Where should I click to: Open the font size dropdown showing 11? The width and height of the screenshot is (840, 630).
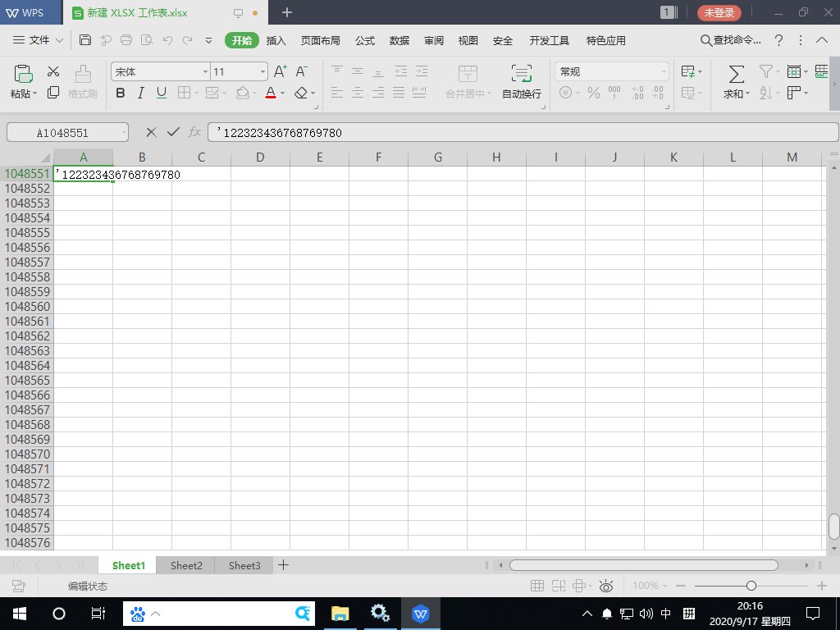coord(262,72)
